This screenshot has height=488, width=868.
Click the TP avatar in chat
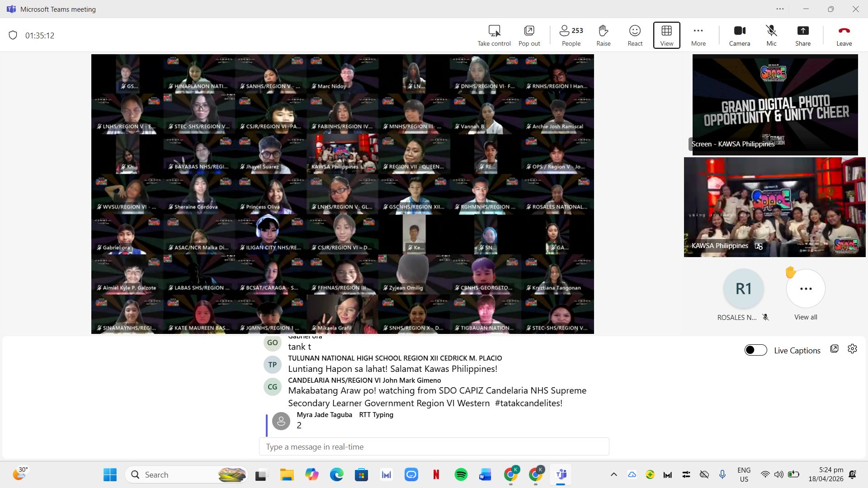point(272,365)
